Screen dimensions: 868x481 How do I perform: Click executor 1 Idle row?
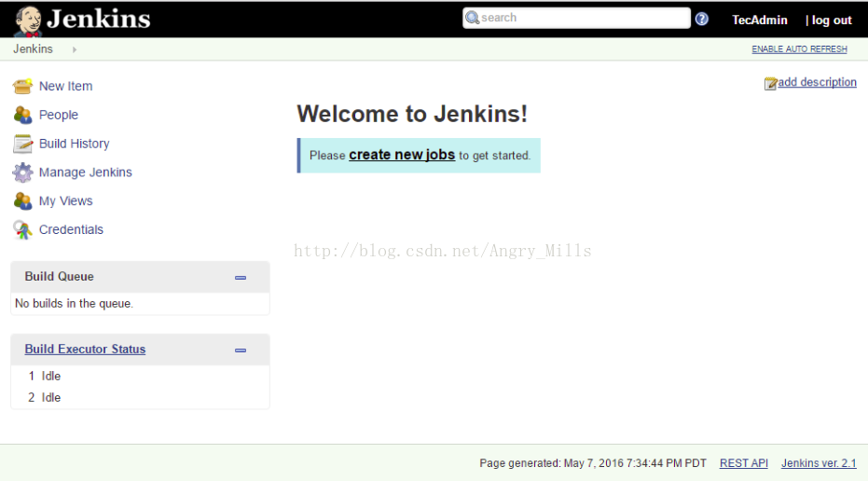pyautogui.click(x=140, y=376)
